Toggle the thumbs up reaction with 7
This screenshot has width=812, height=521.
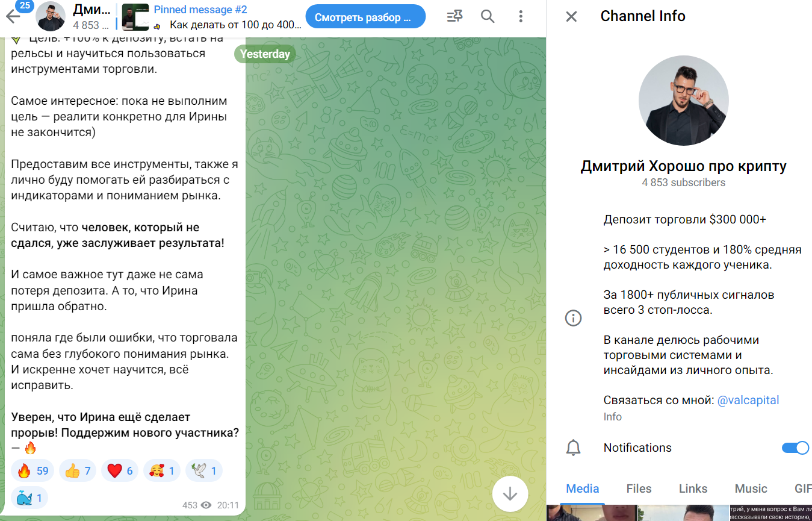click(78, 470)
